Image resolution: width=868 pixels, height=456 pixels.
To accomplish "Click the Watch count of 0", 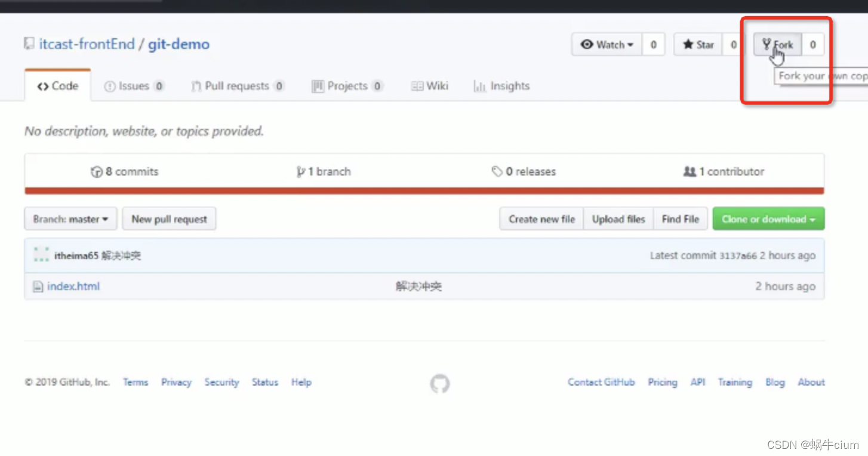I will pyautogui.click(x=654, y=45).
